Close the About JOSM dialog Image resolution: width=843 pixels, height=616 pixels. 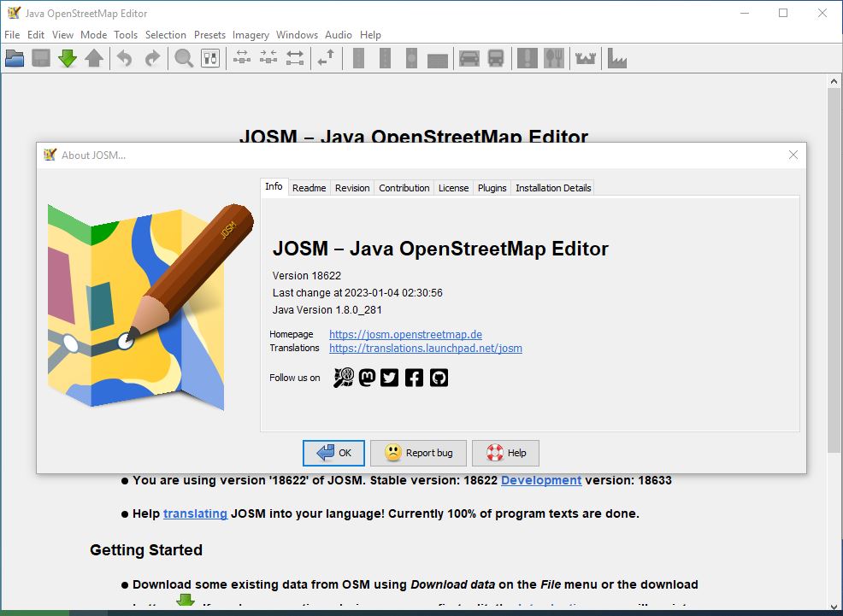(793, 155)
